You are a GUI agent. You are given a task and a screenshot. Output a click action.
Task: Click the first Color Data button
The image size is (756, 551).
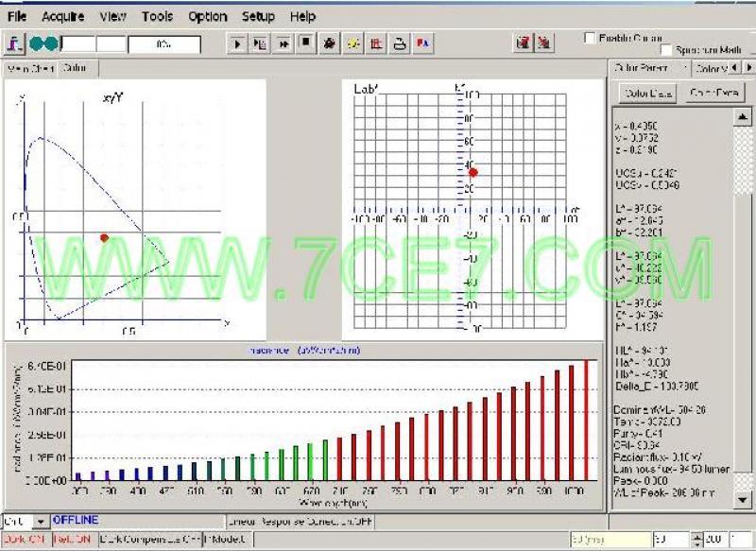point(648,93)
